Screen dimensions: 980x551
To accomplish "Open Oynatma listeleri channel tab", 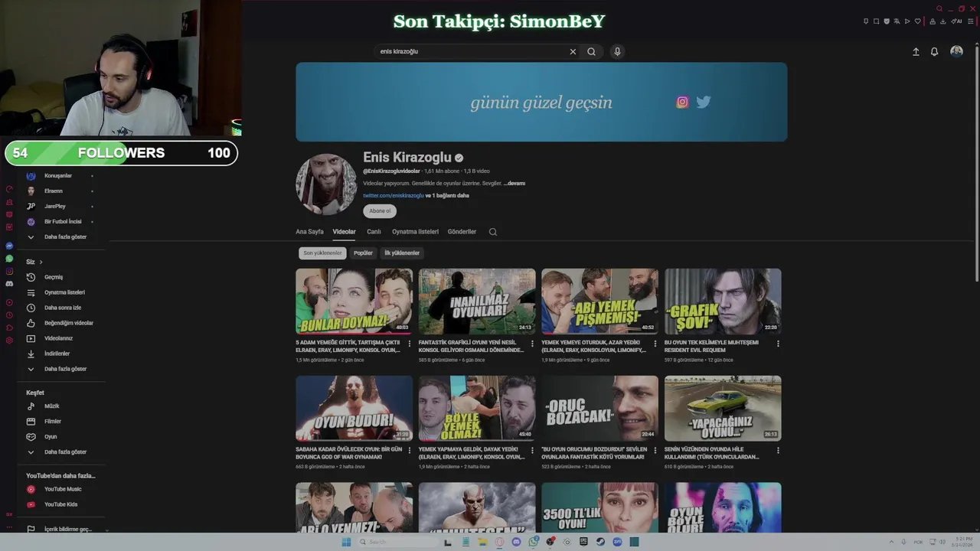I will click(x=415, y=232).
